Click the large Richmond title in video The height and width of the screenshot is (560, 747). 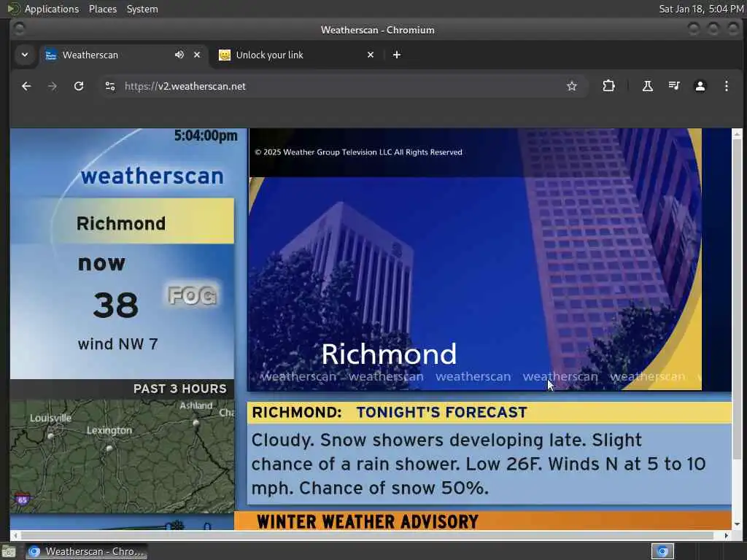tap(389, 354)
